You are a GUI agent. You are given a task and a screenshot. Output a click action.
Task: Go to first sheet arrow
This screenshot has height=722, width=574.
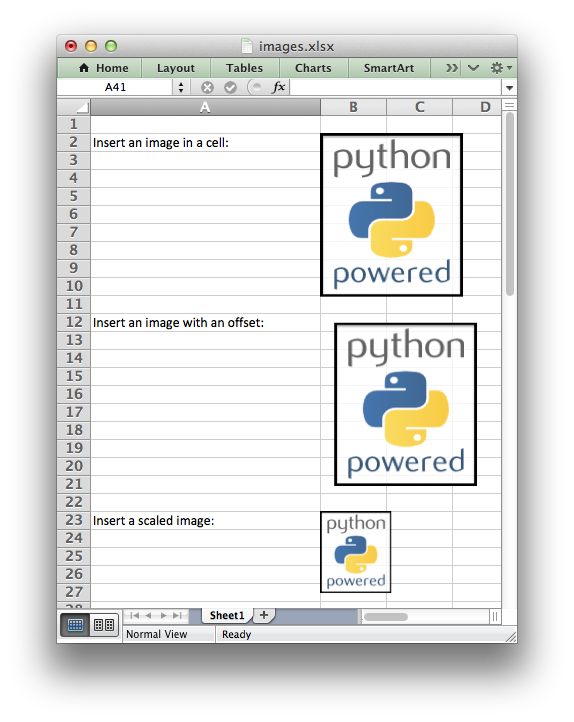click(134, 616)
